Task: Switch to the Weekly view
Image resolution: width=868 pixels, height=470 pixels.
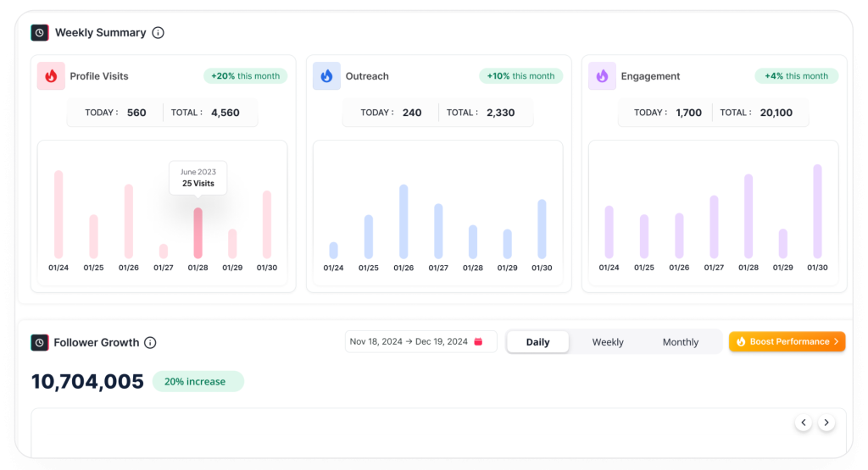Action: click(x=608, y=342)
